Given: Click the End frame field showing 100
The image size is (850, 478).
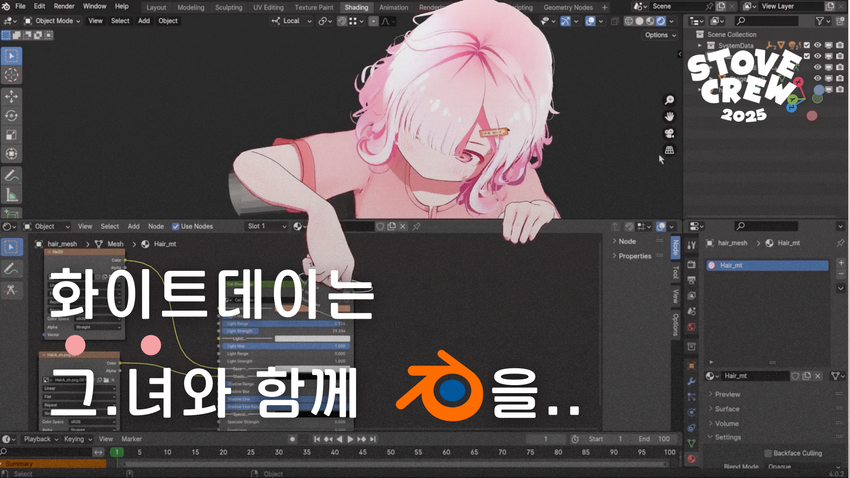Looking at the screenshot, I should (655, 440).
